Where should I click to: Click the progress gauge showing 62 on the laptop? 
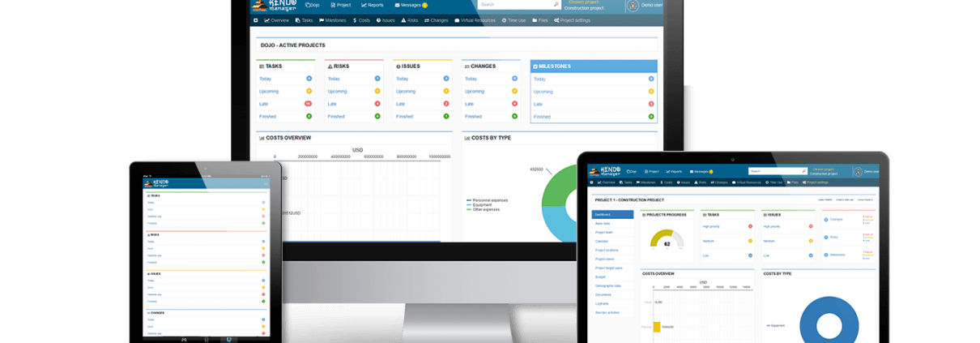tap(667, 239)
